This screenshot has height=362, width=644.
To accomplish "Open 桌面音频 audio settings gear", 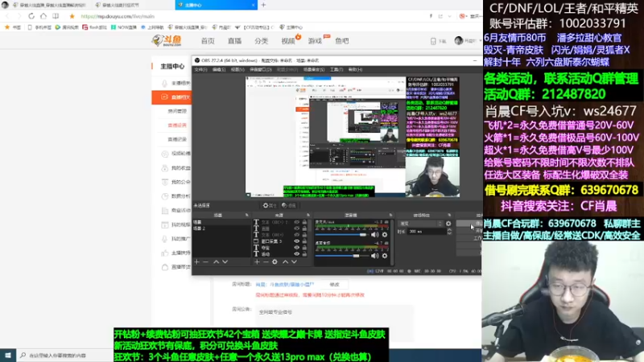I will pos(385,256).
